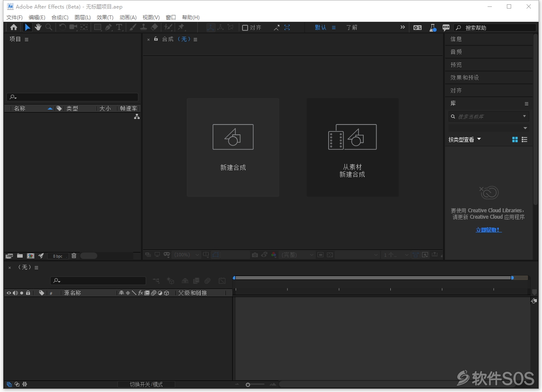Click the Home icon in toolbar
This screenshot has width=542, height=392.
14,27
